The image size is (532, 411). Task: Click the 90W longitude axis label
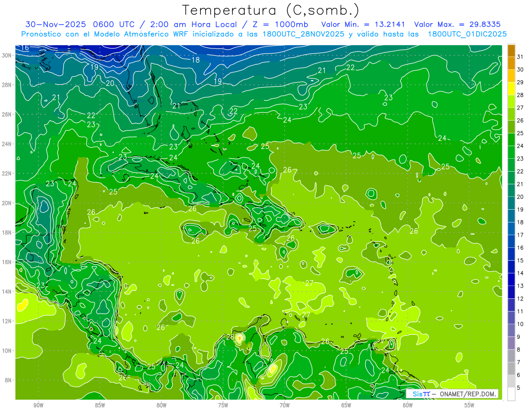(38, 405)
